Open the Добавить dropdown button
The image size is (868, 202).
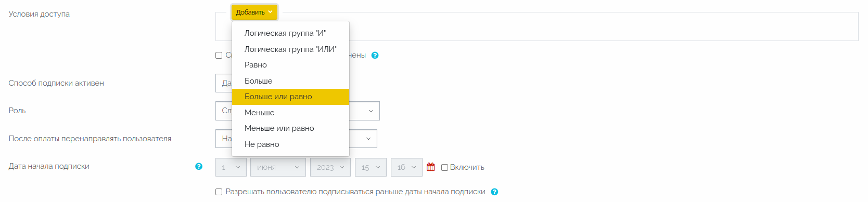point(254,12)
